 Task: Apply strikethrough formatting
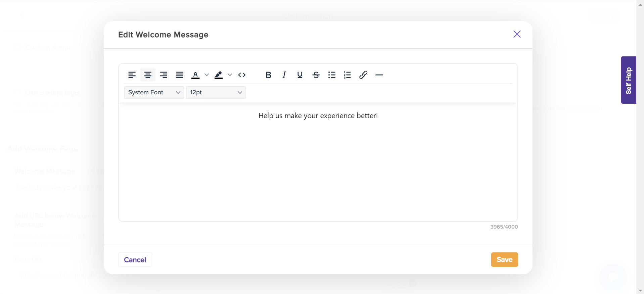[316, 75]
